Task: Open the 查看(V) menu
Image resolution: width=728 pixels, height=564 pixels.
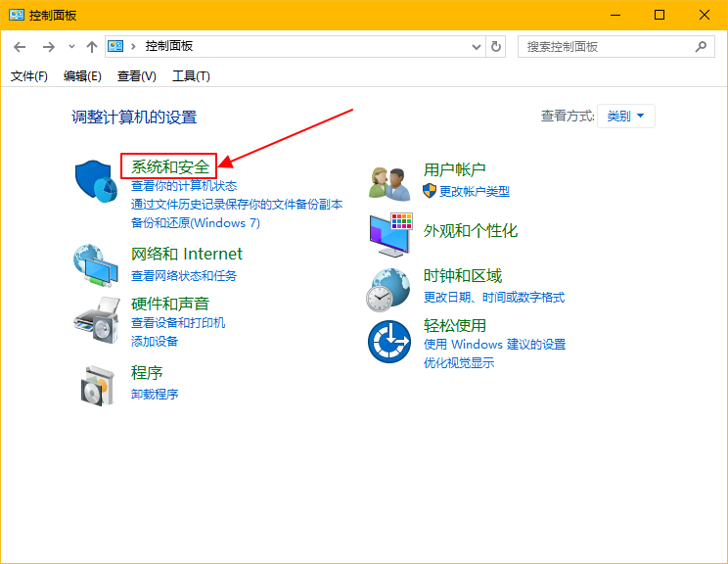Action: (137, 75)
